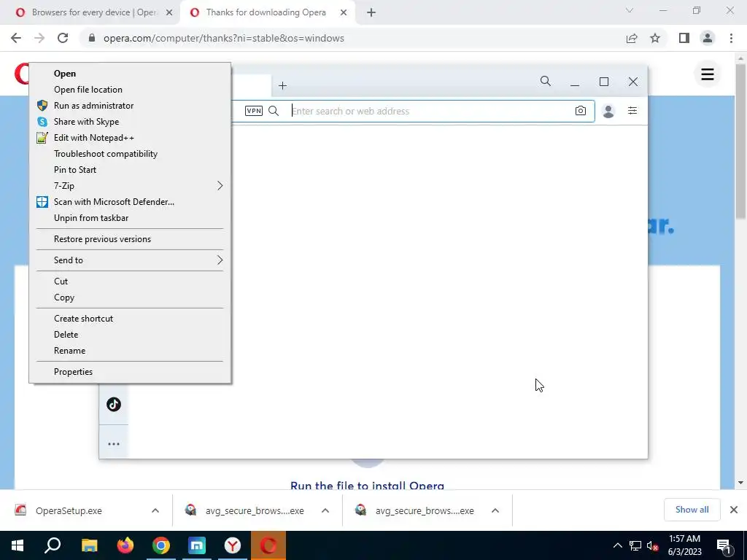Click the snapshot camera icon in Opera
747x560 pixels.
(x=580, y=111)
